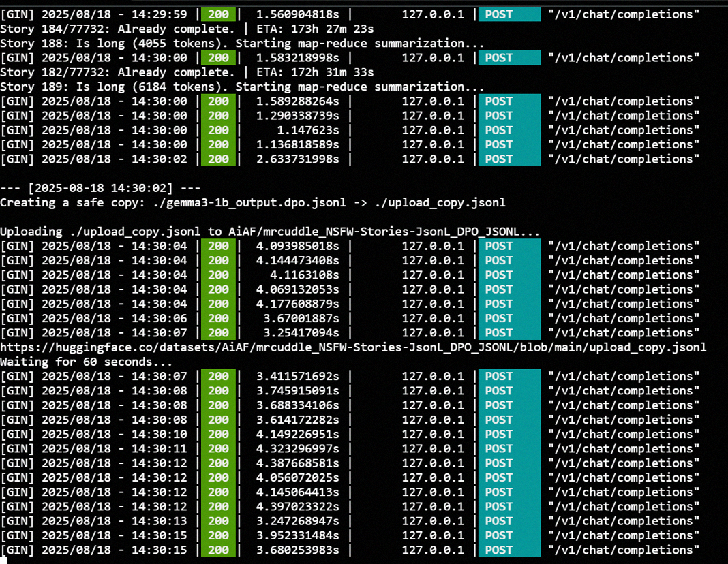Click the 127.0.0.1 address in the 3.25417094s row
728x564 pixels.
click(x=433, y=333)
